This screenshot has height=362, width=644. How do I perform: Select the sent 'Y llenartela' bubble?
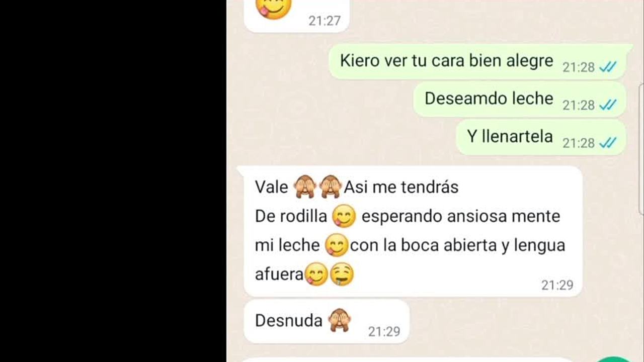tap(541, 137)
